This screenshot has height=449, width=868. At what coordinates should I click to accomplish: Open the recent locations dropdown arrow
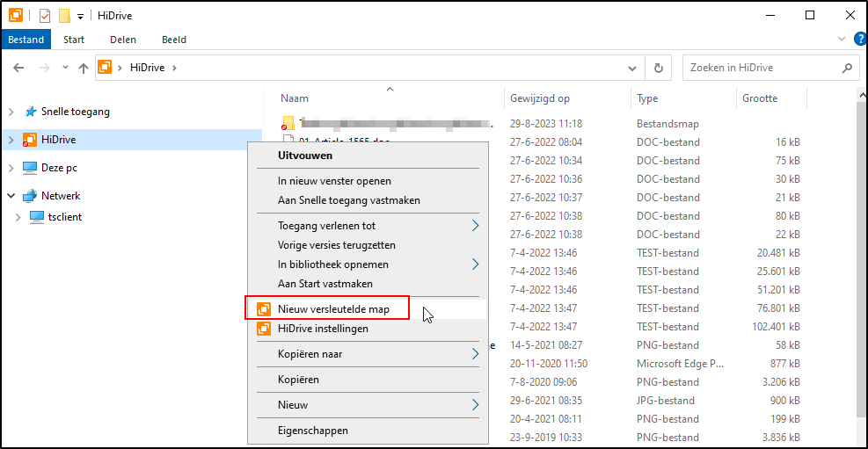coord(65,68)
